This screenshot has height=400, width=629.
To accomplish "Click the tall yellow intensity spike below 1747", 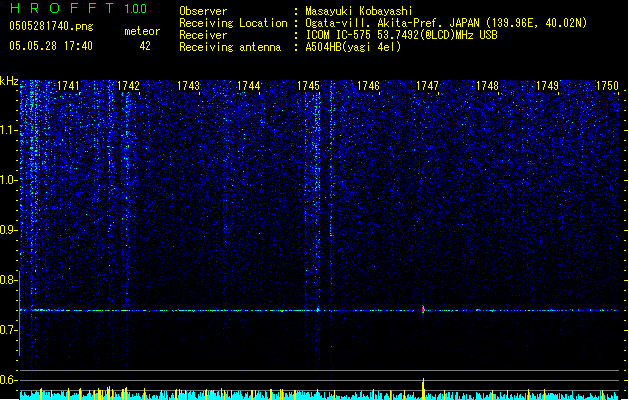I will [423, 388].
